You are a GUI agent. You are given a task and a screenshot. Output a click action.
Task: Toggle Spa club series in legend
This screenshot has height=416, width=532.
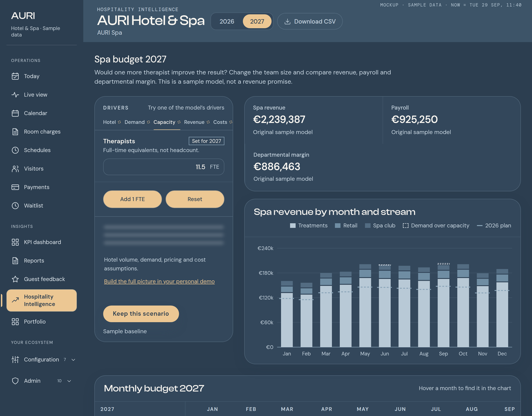click(380, 226)
